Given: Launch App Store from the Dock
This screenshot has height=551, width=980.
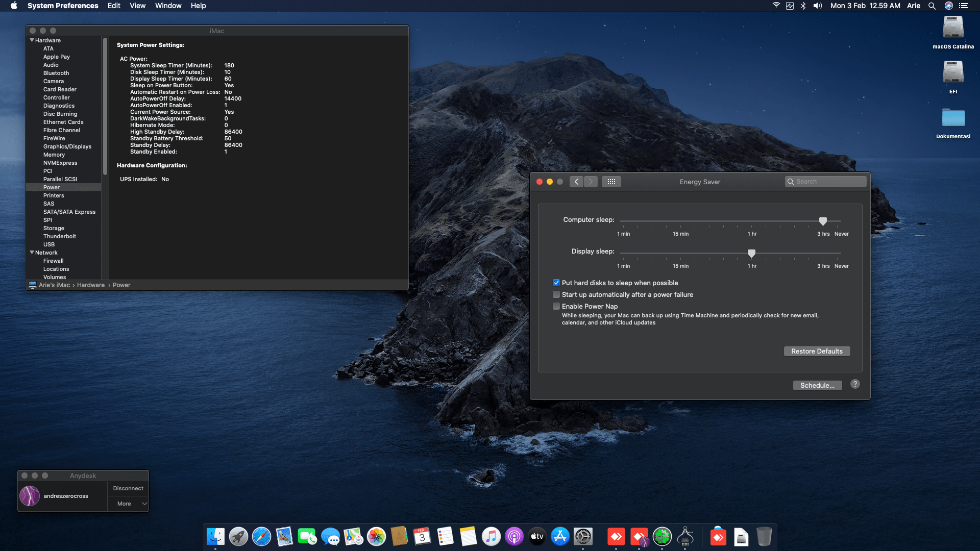Looking at the screenshot, I should (x=560, y=537).
